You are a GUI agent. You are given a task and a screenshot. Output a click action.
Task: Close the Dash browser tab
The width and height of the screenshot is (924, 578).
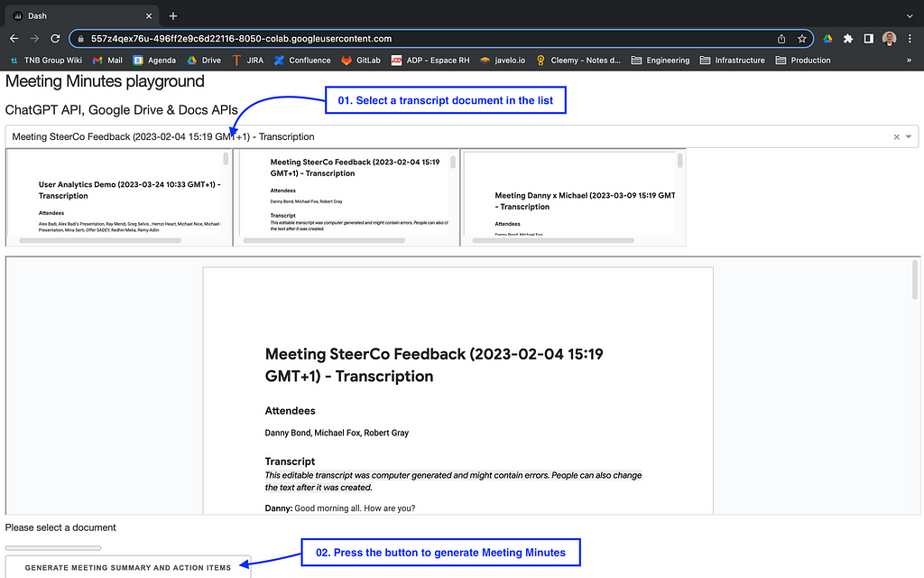tap(149, 16)
